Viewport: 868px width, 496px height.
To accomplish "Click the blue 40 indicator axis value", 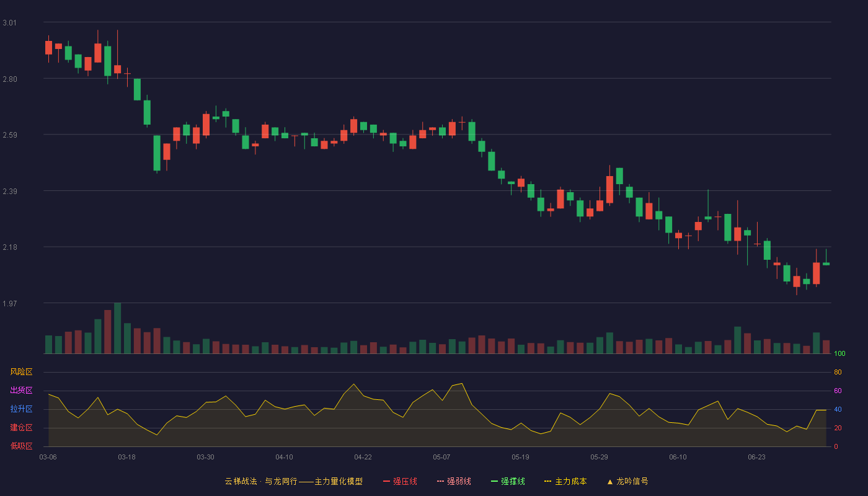I will pyautogui.click(x=838, y=409).
